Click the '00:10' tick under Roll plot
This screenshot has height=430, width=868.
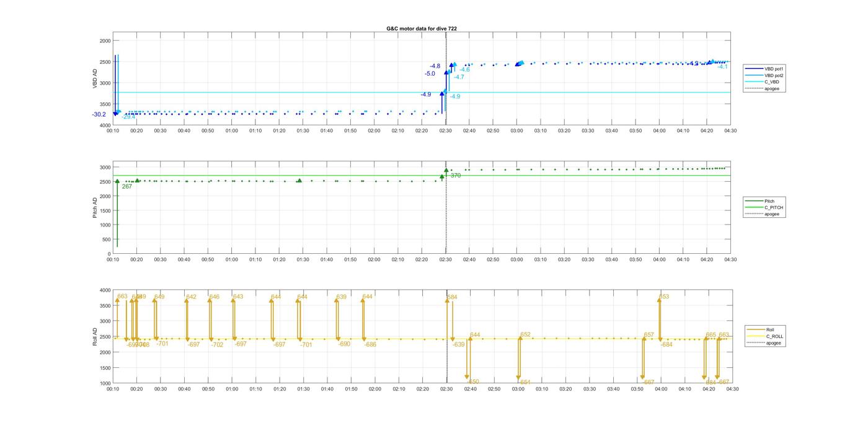pos(113,389)
